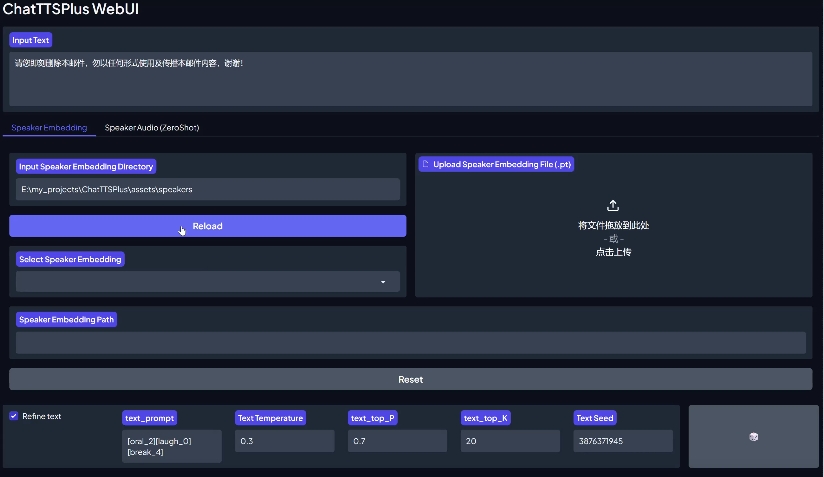
Task: Click into the Input Text box
Action: [411, 78]
